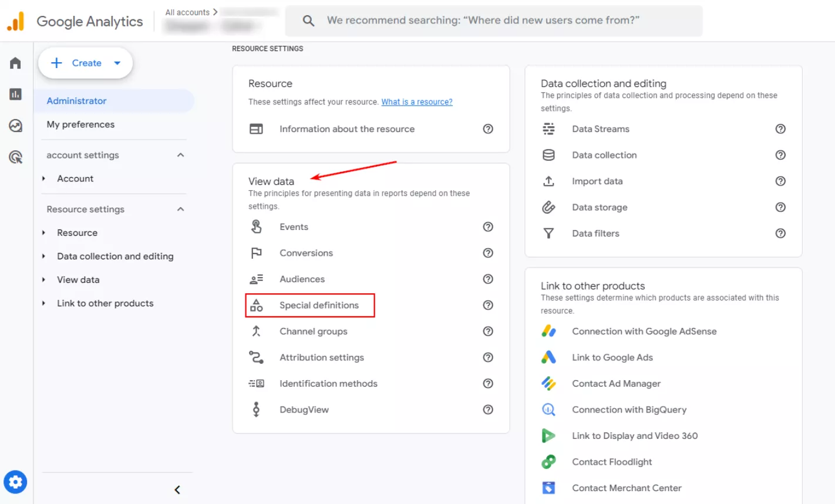
Task: Open Conversions settings
Action: coord(306,253)
